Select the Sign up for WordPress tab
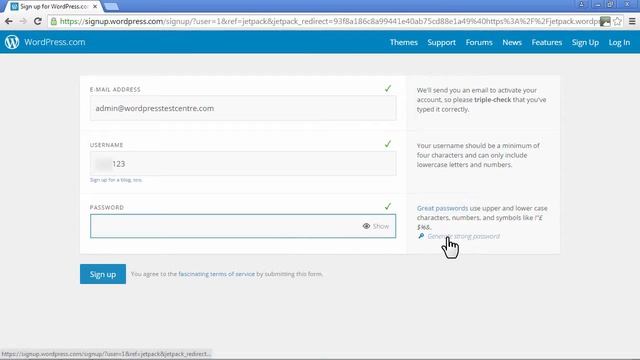 click(x=53, y=7)
